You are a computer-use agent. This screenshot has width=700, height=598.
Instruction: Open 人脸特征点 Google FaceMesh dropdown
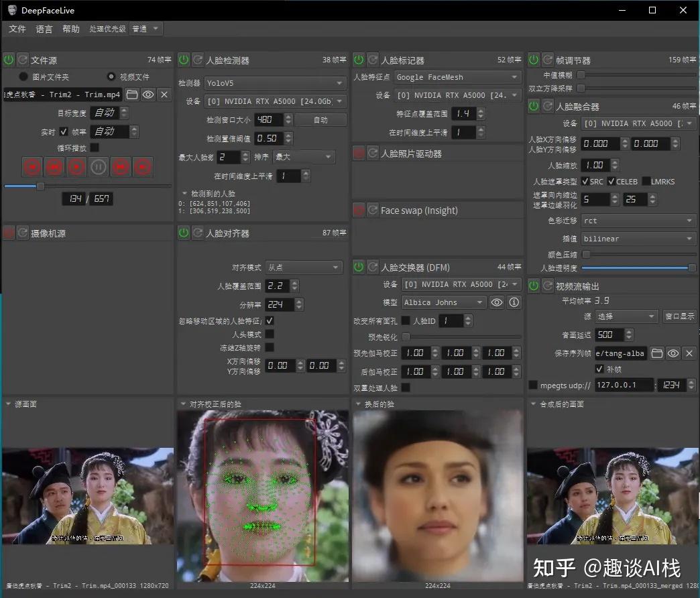click(457, 77)
